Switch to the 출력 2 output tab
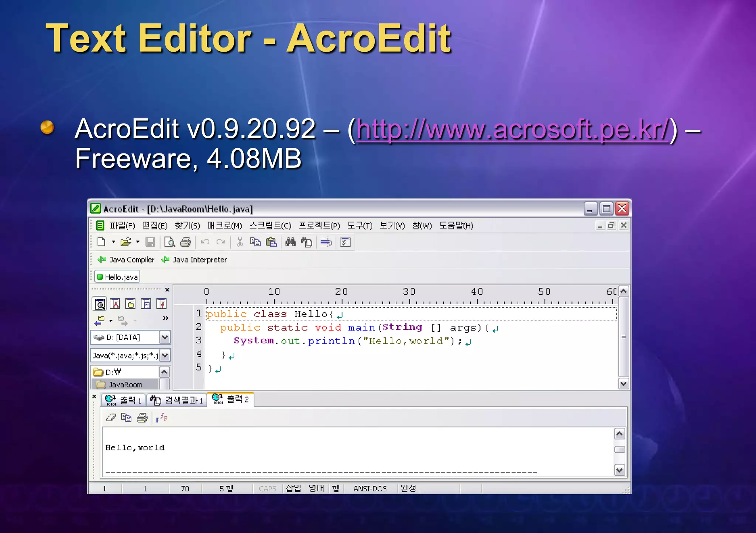 [230, 399]
